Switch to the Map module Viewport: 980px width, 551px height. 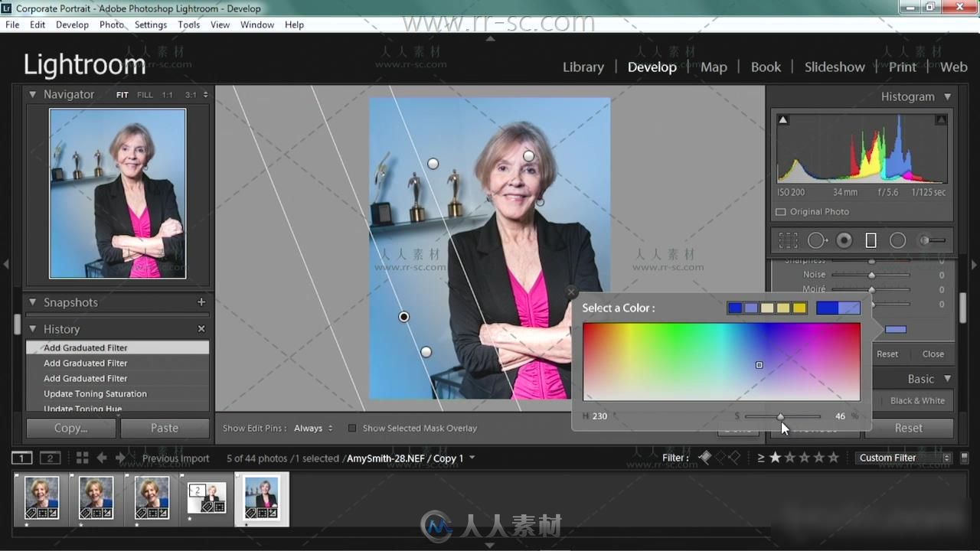pos(714,67)
